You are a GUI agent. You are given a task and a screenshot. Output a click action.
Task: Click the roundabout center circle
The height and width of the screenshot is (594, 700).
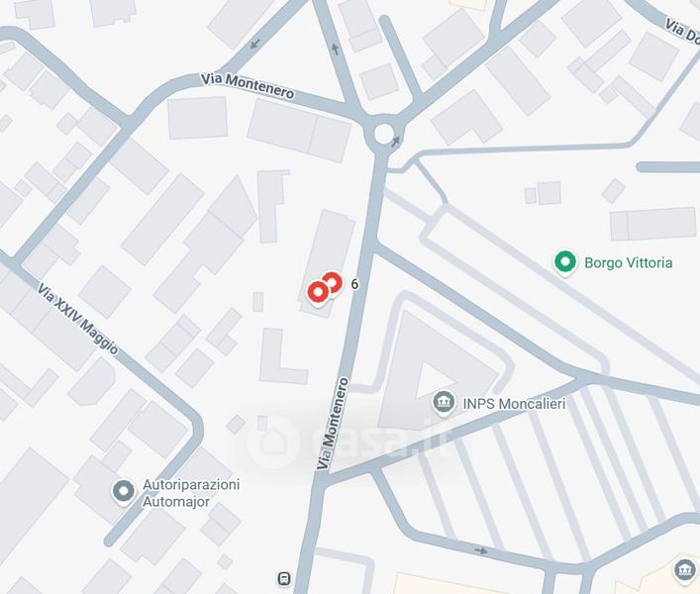tap(384, 134)
